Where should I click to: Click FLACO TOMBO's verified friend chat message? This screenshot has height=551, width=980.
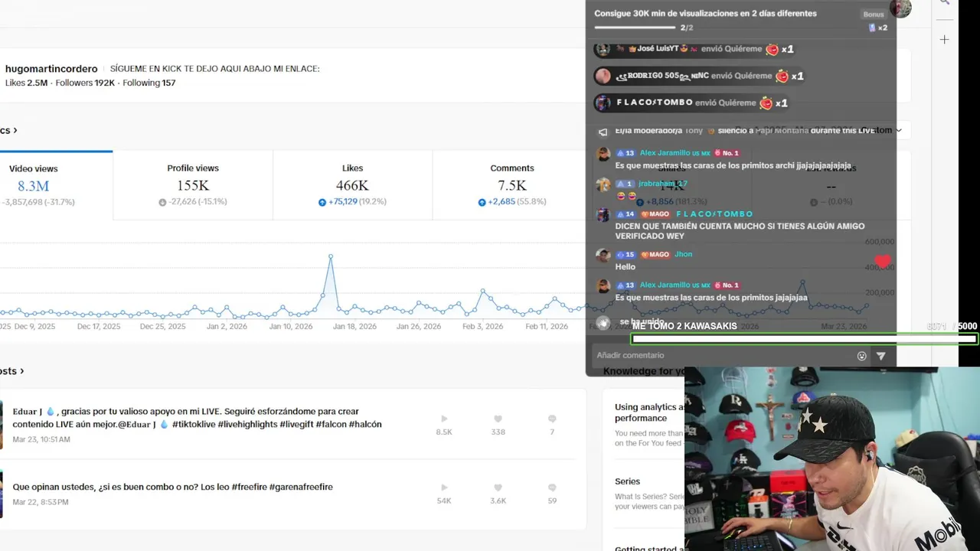coord(740,231)
